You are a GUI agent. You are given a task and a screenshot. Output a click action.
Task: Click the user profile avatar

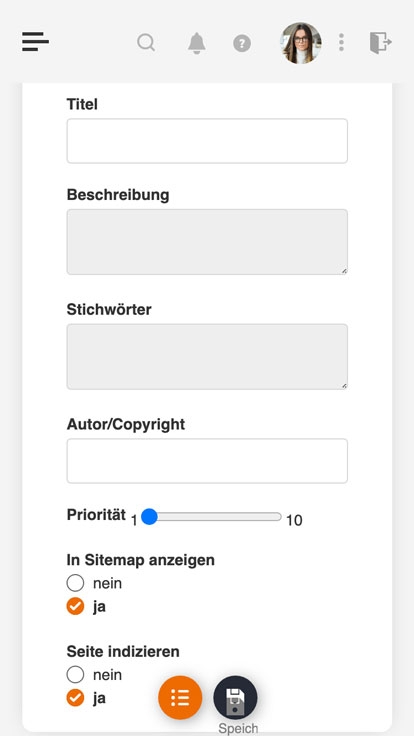tap(301, 43)
